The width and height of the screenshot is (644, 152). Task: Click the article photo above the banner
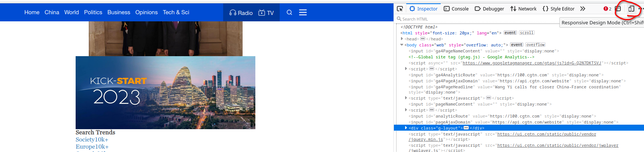tap(165, 39)
